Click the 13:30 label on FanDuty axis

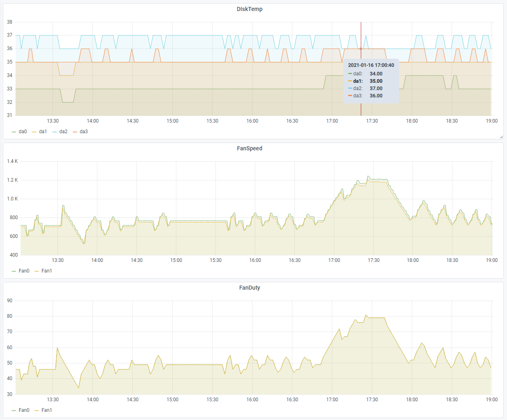point(53,400)
